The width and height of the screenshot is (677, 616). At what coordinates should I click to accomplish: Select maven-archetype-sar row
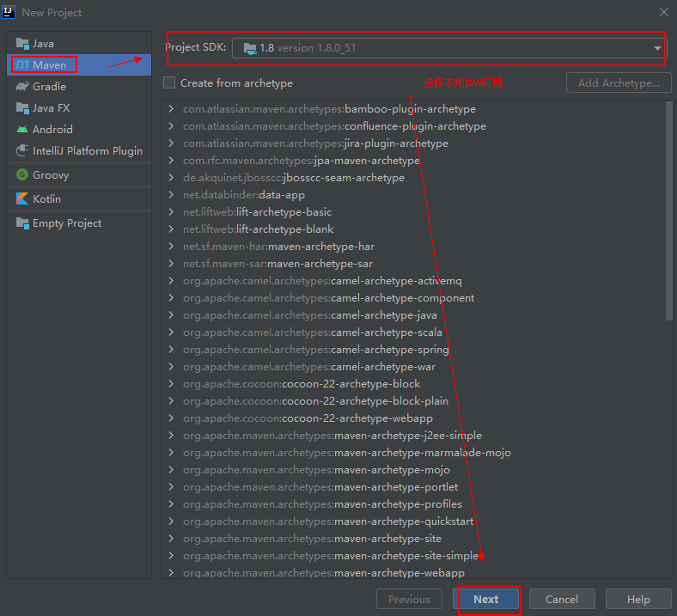[414, 263]
